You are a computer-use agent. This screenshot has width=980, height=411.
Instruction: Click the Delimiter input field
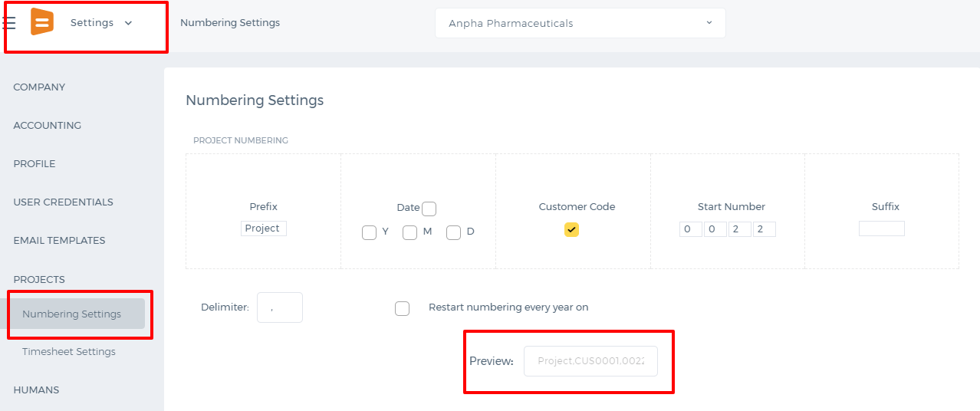coord(280,307)
